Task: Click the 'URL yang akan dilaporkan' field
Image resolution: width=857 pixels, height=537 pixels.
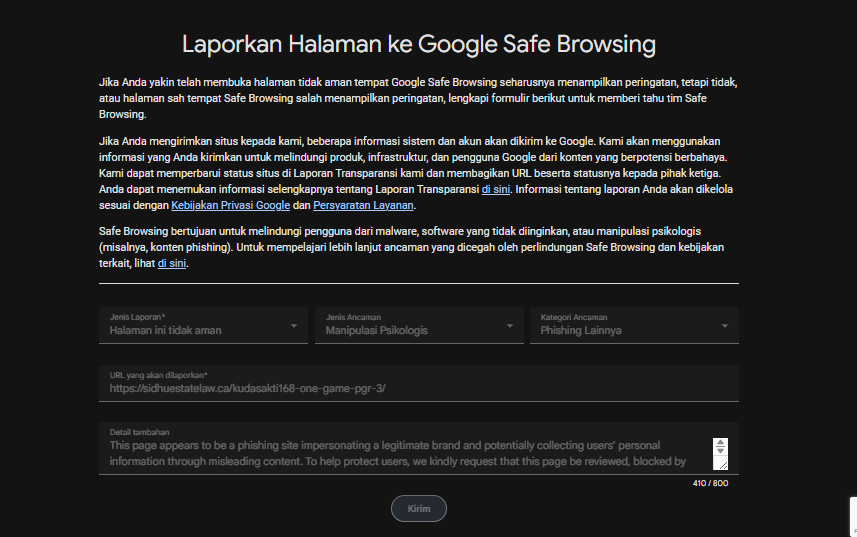Action: [419, 383]
